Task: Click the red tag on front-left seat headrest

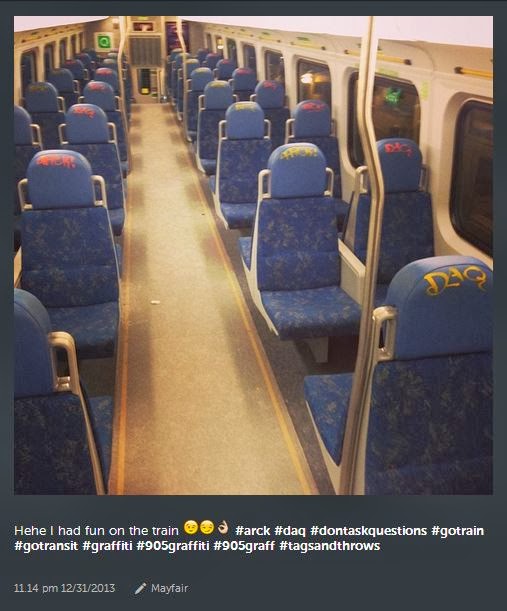Action: coord(56,161)
